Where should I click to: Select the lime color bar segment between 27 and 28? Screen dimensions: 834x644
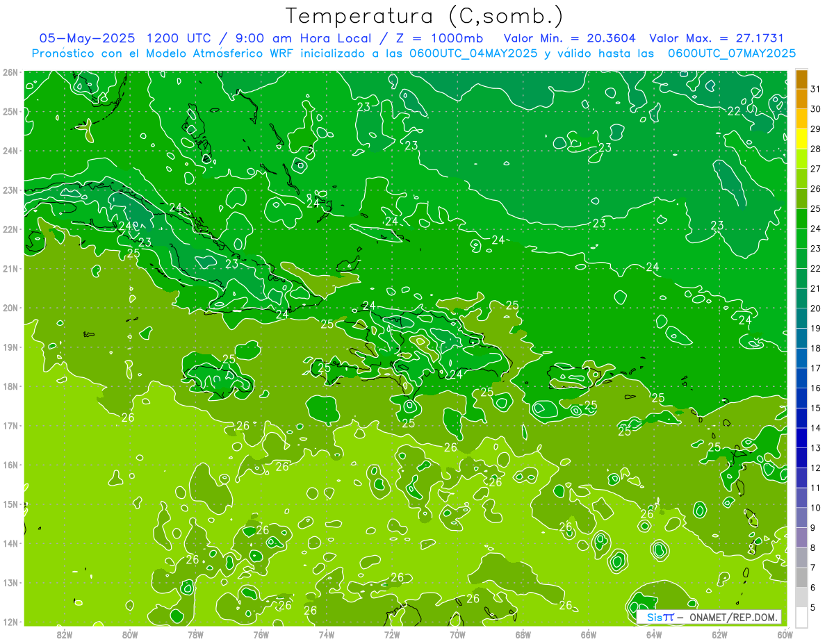[801, 159]
